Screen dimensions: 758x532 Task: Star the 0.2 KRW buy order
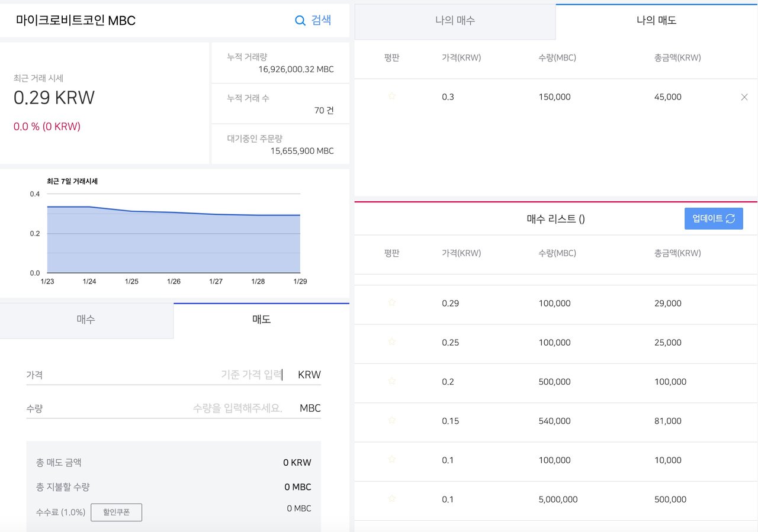tap(391, 382)
